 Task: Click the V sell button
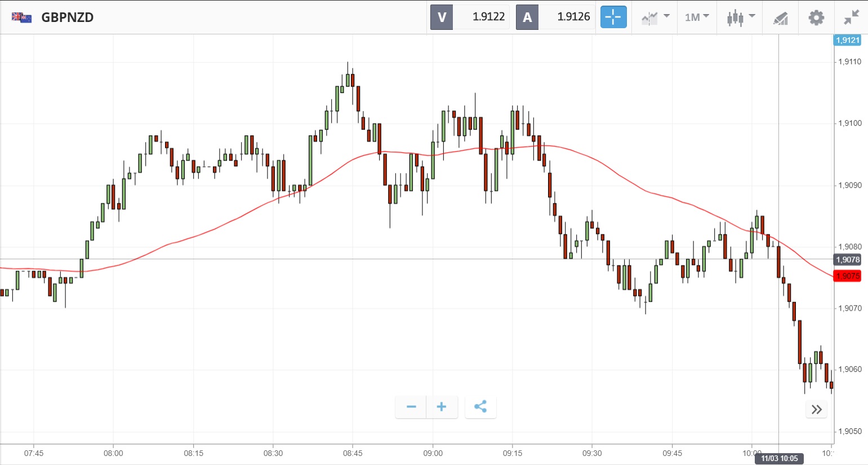(x=442, y=17)
